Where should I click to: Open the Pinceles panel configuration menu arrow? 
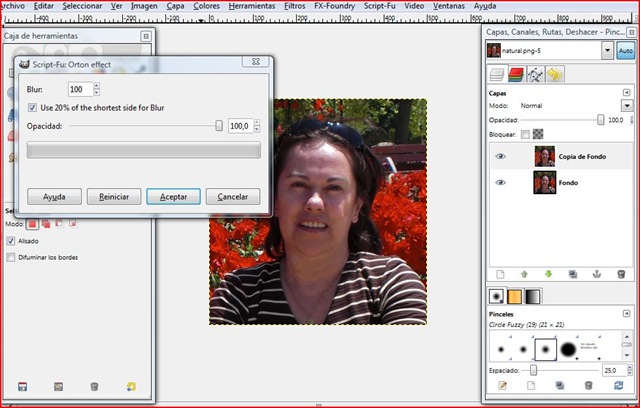point(627,314)
